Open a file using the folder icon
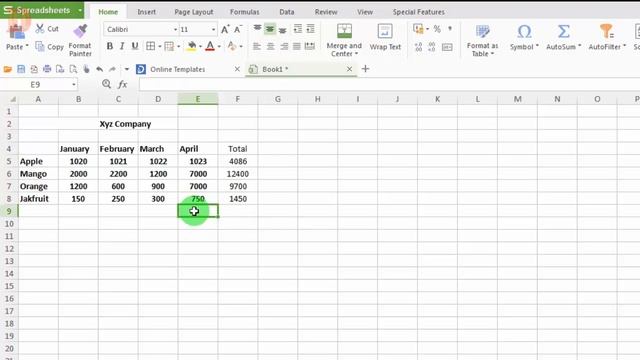The height and width of the screenshot is (360, 640). [x=8, y=69]
